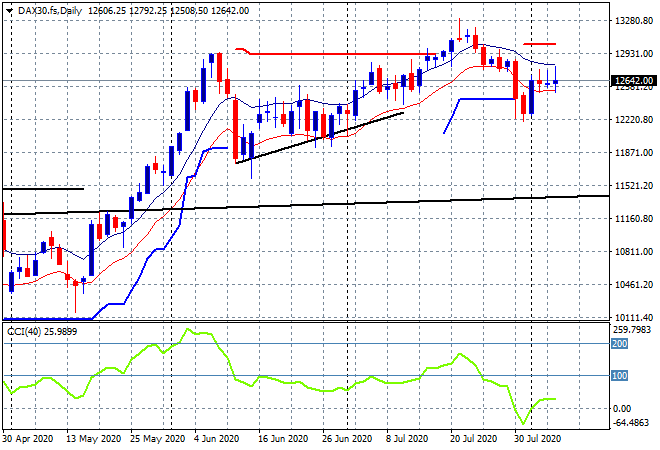Click the CCI(40) 25.9899 indicator label
The width and height of the screenshot is (660, 450).
coord(42,332)
